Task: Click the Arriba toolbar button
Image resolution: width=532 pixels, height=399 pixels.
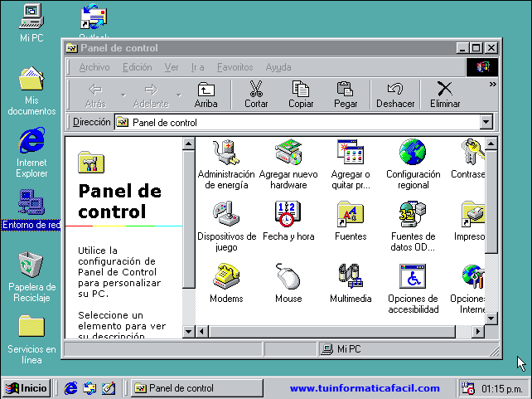Action: click(206, 95)
